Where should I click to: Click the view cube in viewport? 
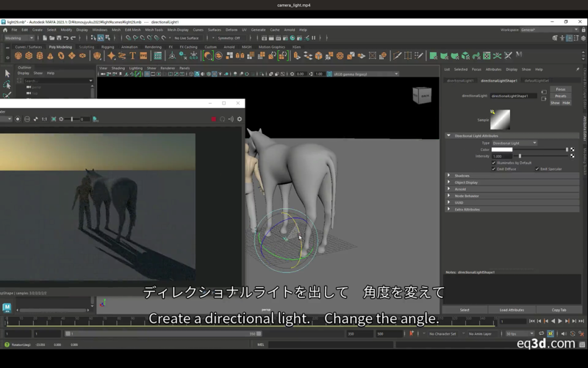422,95
